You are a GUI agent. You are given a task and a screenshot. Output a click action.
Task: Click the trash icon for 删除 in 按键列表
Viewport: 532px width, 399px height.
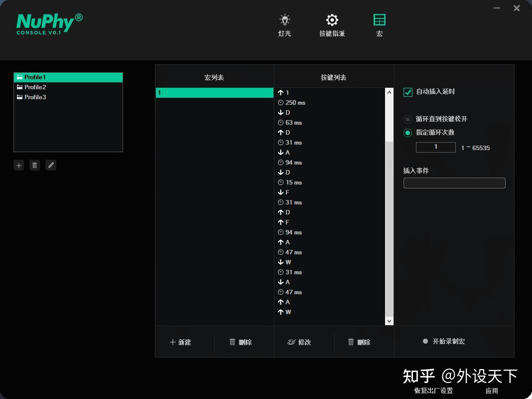[x=351, y=342]
